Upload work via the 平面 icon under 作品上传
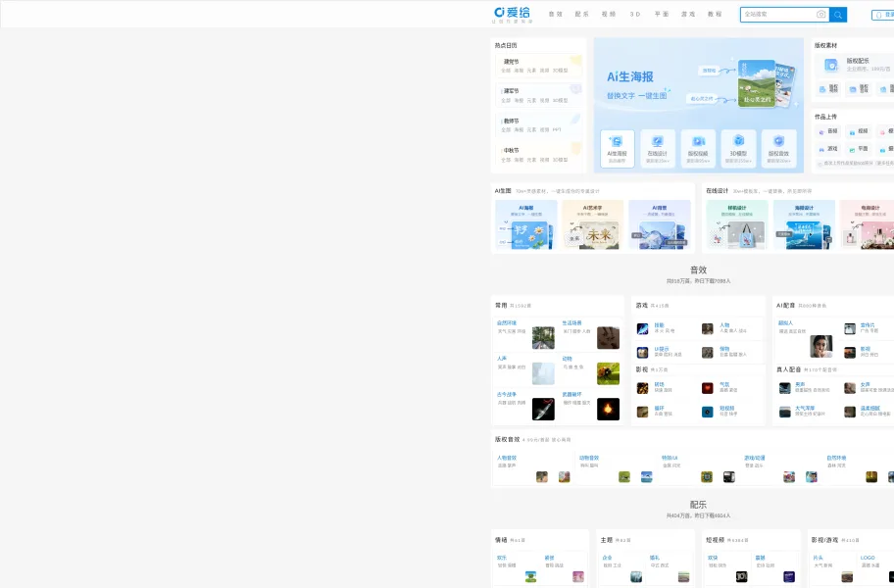The width and height of the screenshot is (894, 588). pyautogui.click(x=853, y=149)
